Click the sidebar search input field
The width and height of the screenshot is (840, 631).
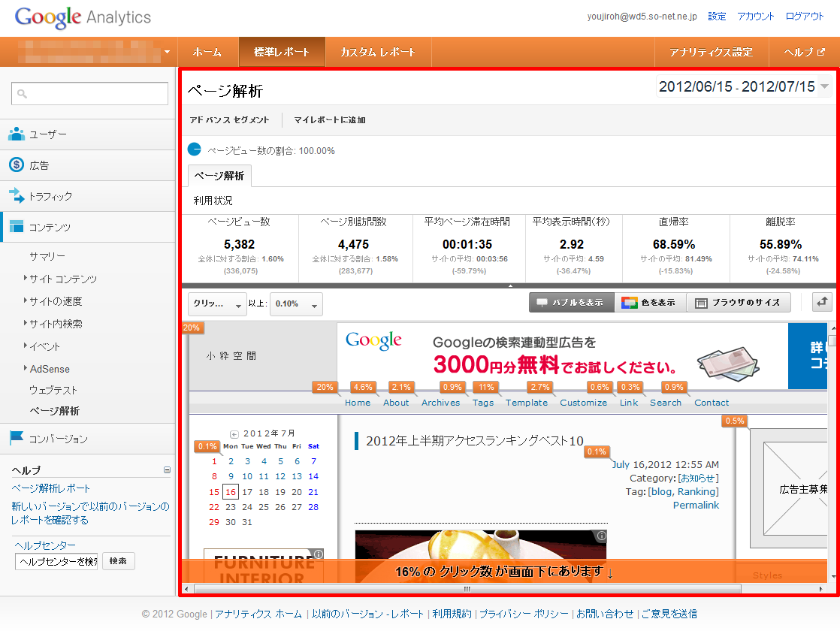pos(89,94)
